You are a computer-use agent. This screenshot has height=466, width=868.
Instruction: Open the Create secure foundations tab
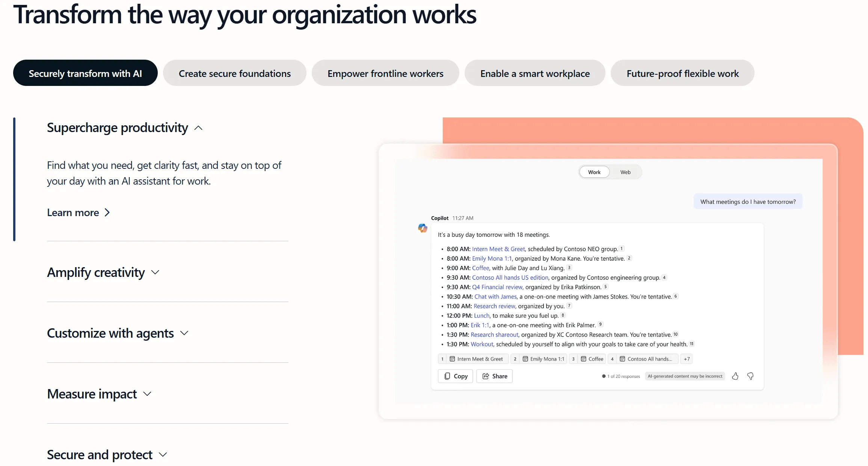(x=235, y=73)
